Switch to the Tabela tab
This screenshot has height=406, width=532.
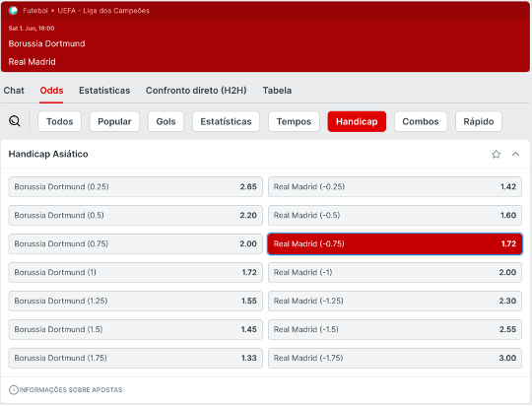[x=277, y=91]
